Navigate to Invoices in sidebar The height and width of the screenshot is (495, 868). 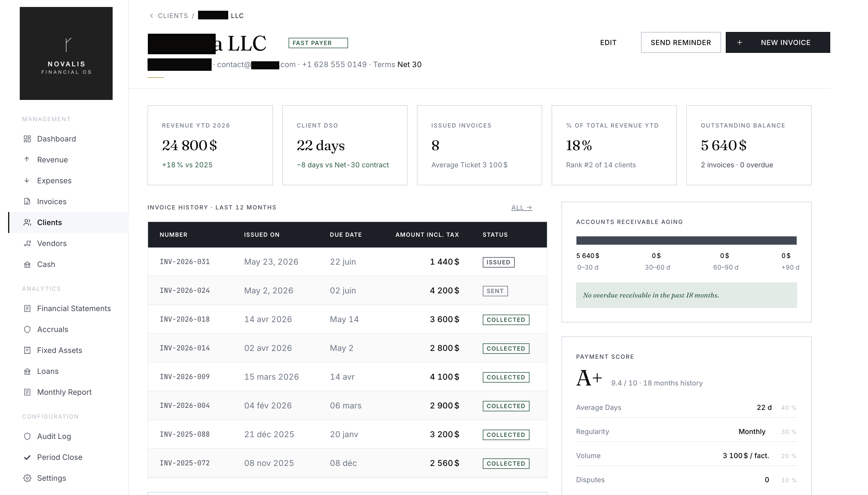[x=68, y=201]
